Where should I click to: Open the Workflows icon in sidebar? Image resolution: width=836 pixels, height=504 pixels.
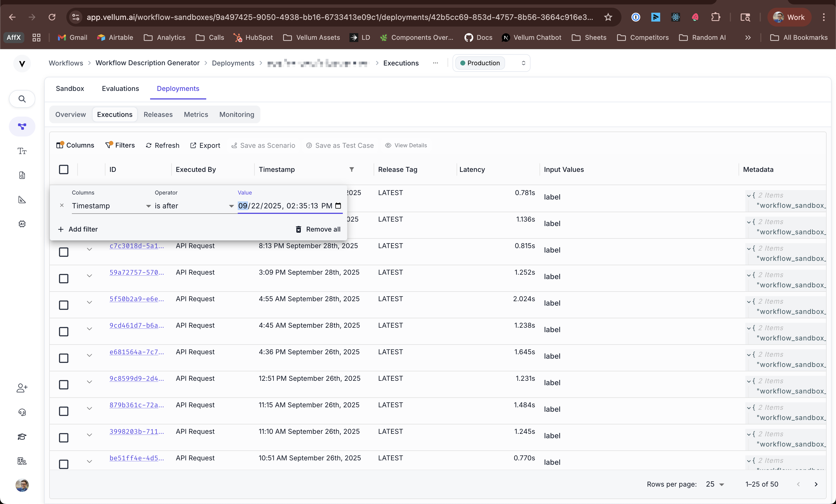(22, 127)
